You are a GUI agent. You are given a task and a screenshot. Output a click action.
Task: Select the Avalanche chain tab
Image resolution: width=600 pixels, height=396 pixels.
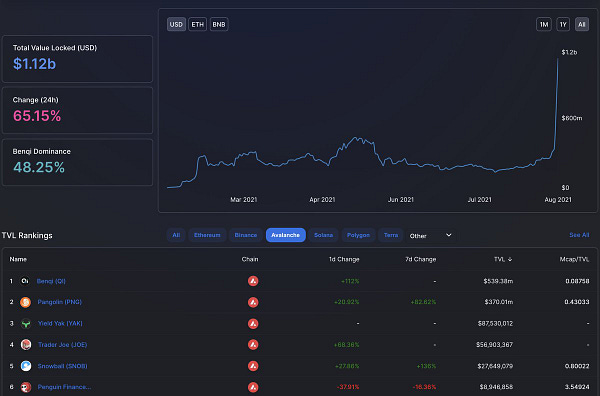(285, 235)
